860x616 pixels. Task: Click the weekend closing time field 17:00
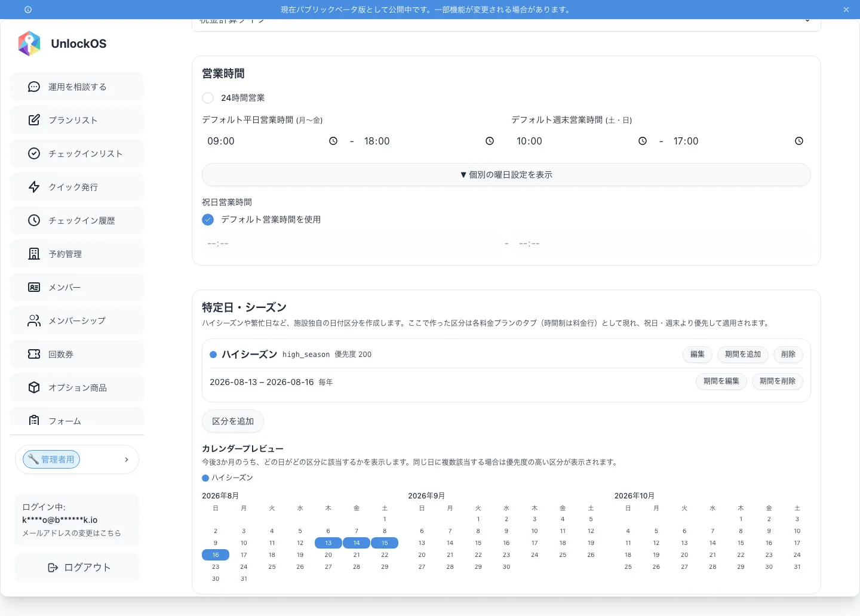pyautogui.click(x=739, y=141)
